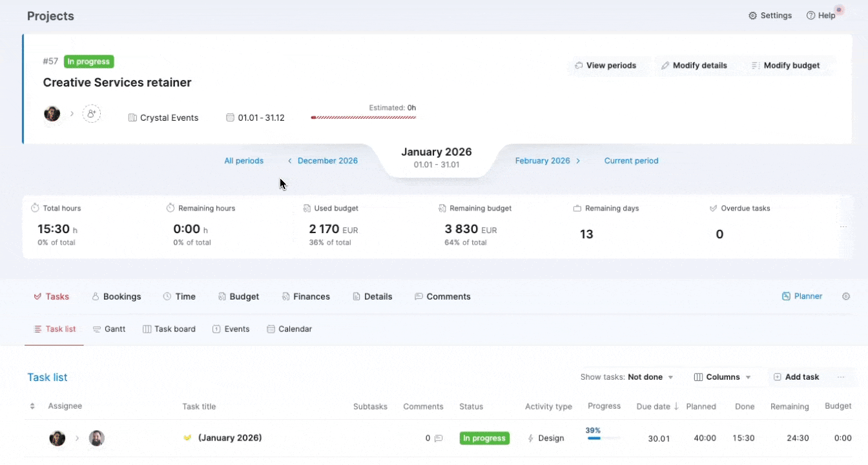Click the three-dot menu beside Add task
868x465 pixels.
pyautogui.click(x=841, y=377)
